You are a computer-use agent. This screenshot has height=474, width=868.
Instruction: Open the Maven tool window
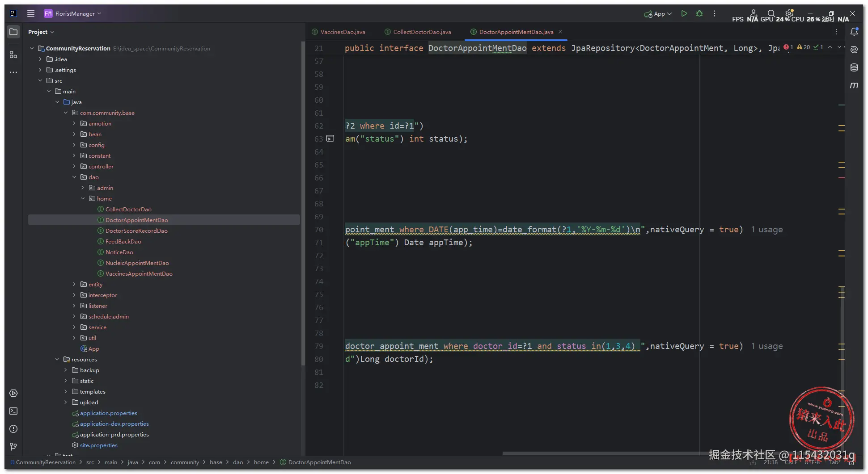coord(854,85)
